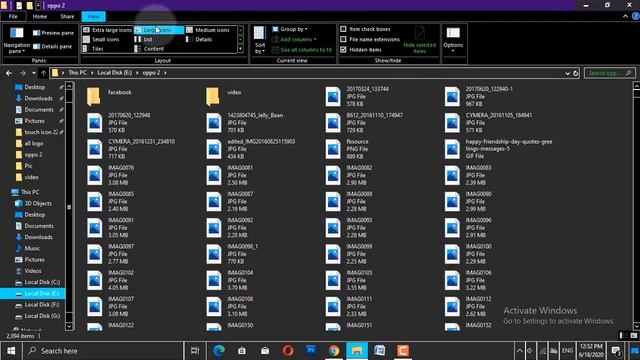The width and height of the screenshot is (640, 360).
Task: Open the facebook folder
Action: (x=109, y=96)
